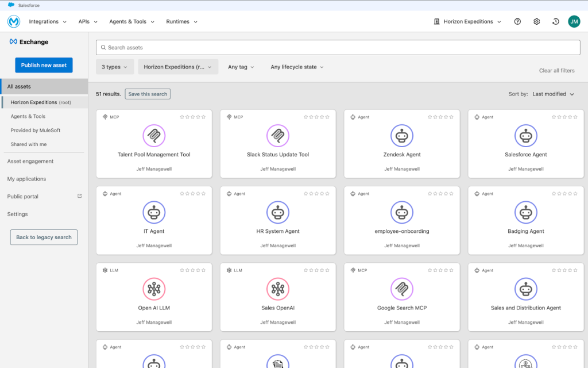Image resolution: width=588 pixels, height=368 pixels.
Task: Click the Zendesk Agent robot icon
Action: (x=402, y=136)
